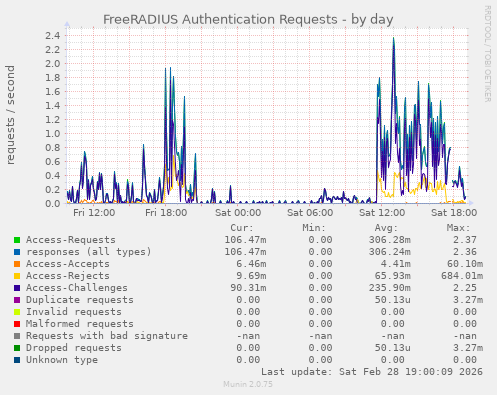Click the Duplicate requests legend label
The width and height of the screenshot is (497, 395).
pyautogui.click(x=80, y=300)
